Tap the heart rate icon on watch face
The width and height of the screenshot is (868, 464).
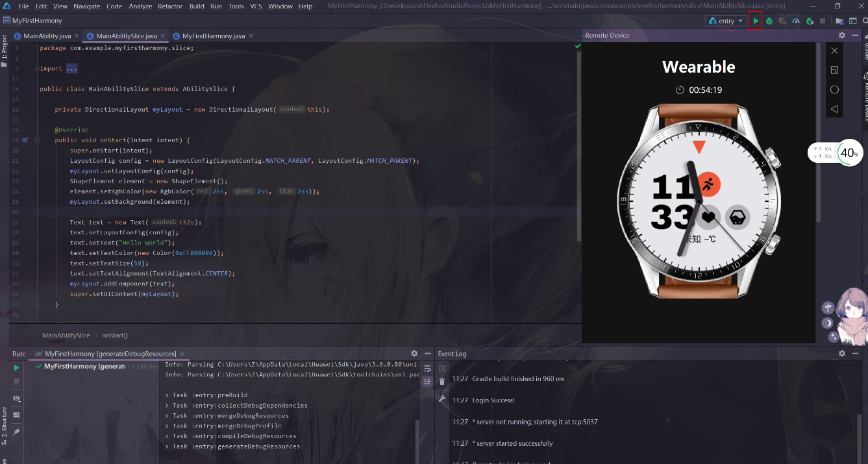click(708, 217)
